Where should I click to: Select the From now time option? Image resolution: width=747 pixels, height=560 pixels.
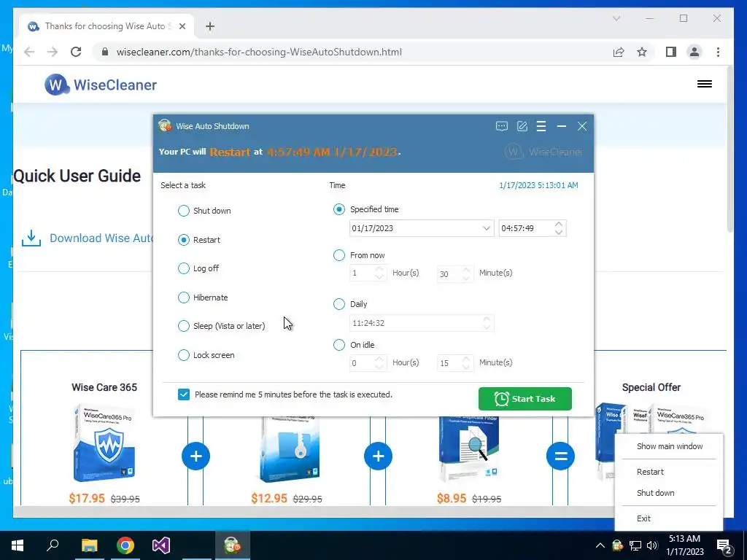tap(359, 255)
